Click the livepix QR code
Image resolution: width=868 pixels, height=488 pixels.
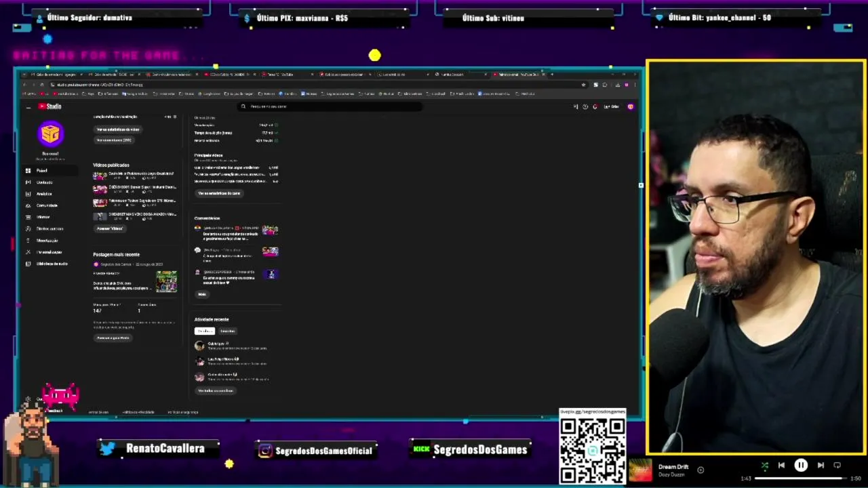point(593,449)
